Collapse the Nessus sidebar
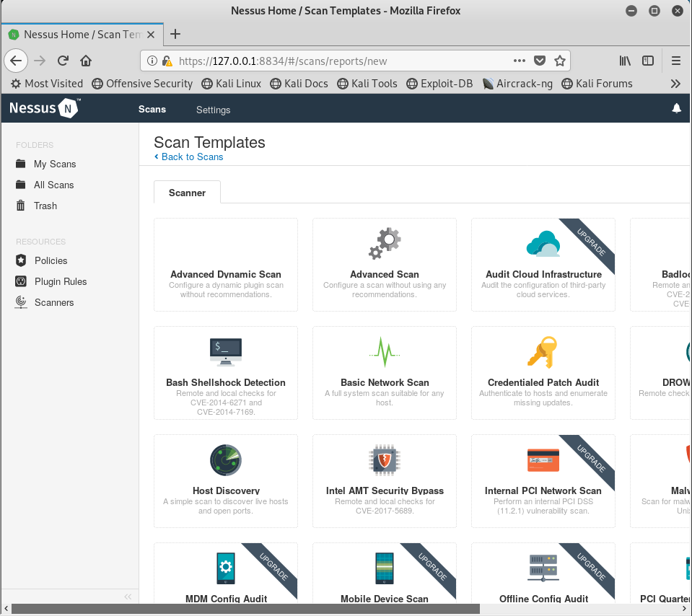This screenshot has width=692, height=616. coord(128,597)
